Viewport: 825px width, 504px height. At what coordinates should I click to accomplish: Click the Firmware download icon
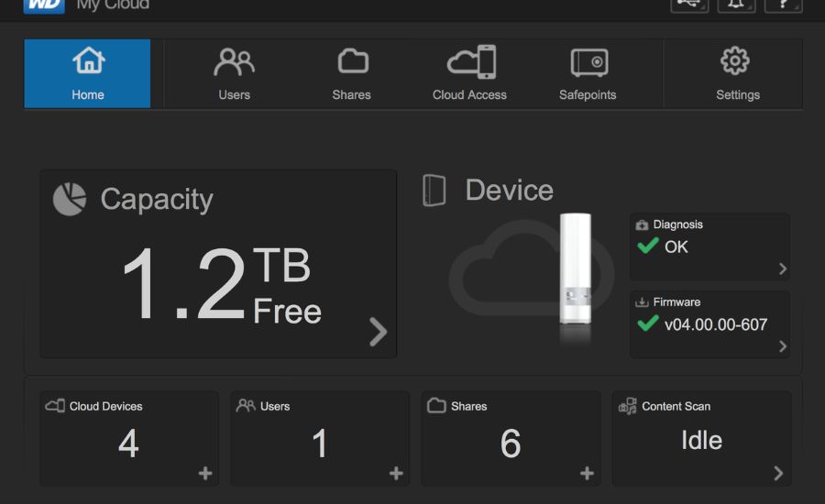click(x=642, y=302)
